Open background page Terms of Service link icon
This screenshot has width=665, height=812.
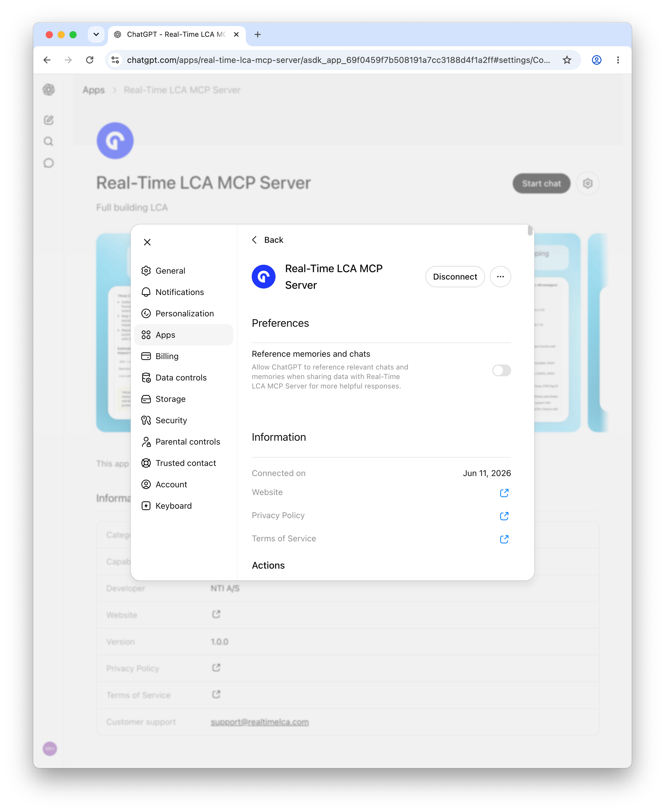coord(216,694)
